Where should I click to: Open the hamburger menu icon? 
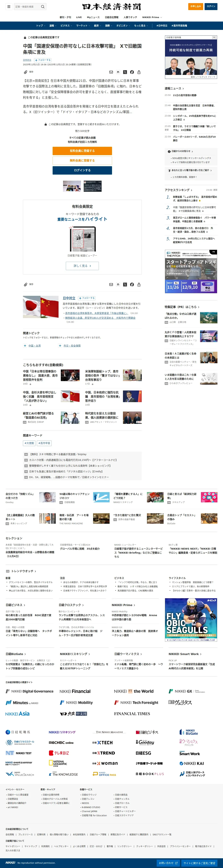pyautogui.click(x=9, y=6)
